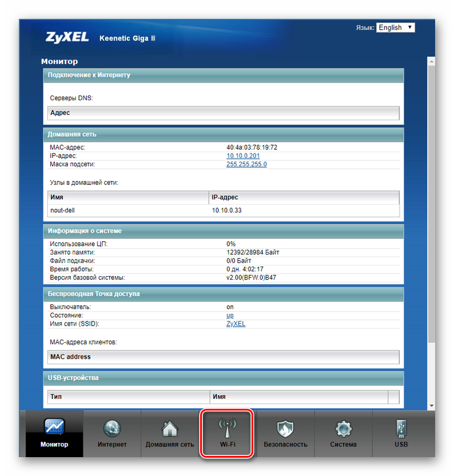Click the Имя column header in USB table
Image resolution: width=454 pixels, height=476 pixels.
(299, 397)
